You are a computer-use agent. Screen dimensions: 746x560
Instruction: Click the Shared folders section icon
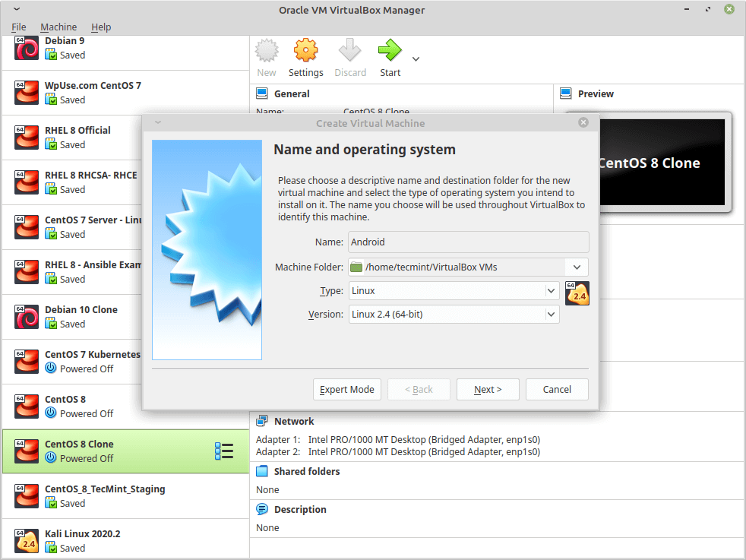(x=261, y=471)
